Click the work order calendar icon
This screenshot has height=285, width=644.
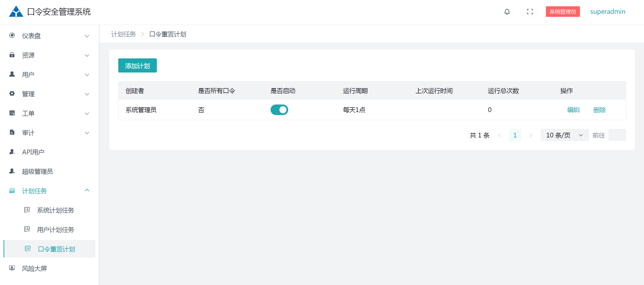pos(12,113)
